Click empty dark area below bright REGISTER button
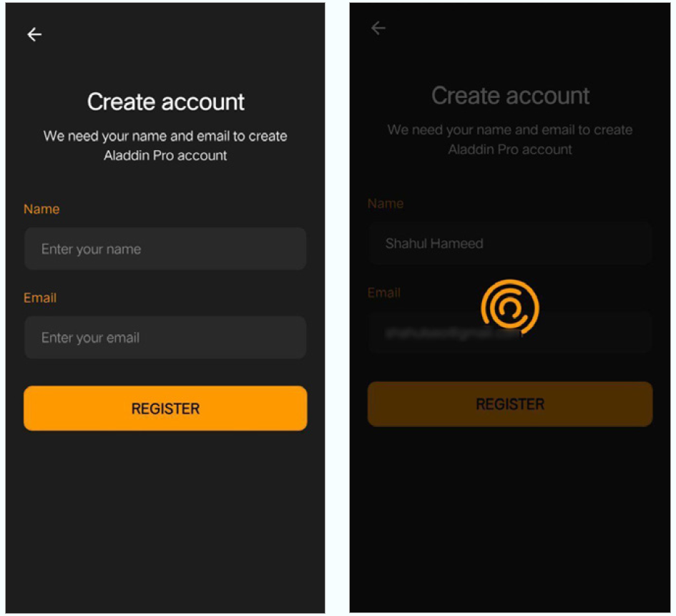Image resolution: width=676 pixels, height=616 pixels. tap(165, 522)
